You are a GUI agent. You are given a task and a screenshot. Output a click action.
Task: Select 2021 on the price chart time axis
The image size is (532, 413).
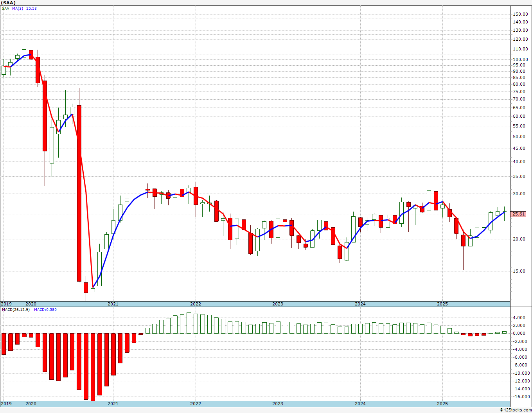pyautogui.click(x=113, y=304)
